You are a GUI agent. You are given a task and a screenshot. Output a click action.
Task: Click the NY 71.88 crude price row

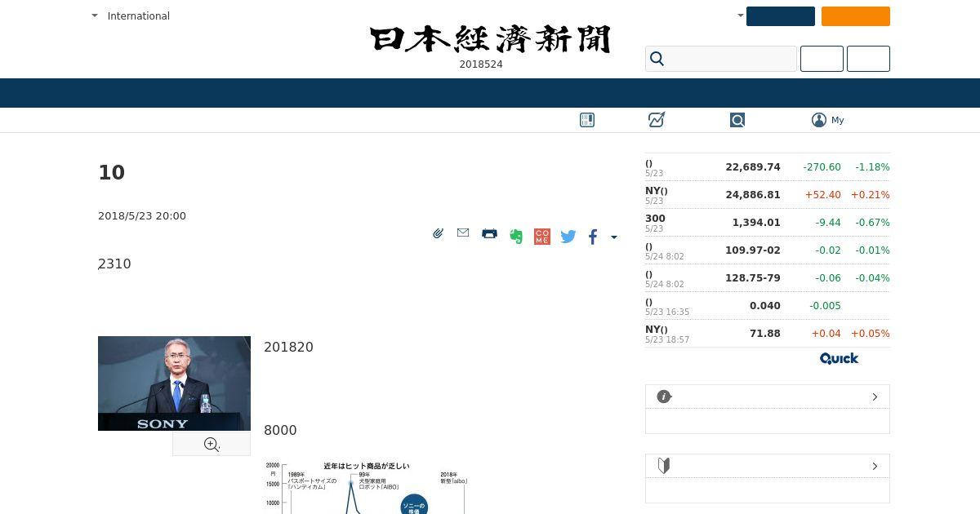768,334
